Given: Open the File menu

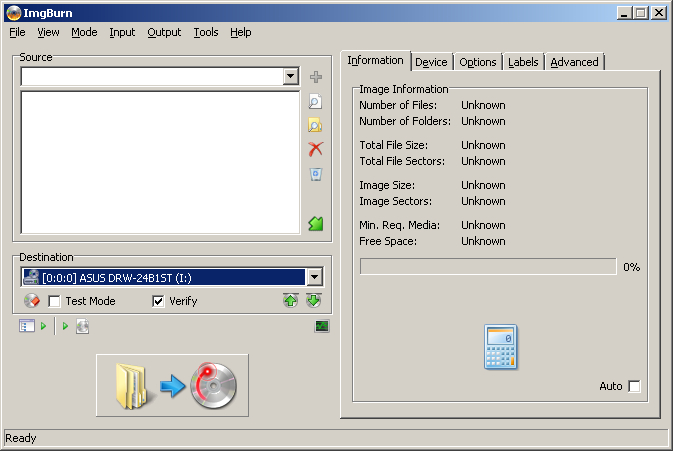Looking at the screenshot, I should (17, 32).
